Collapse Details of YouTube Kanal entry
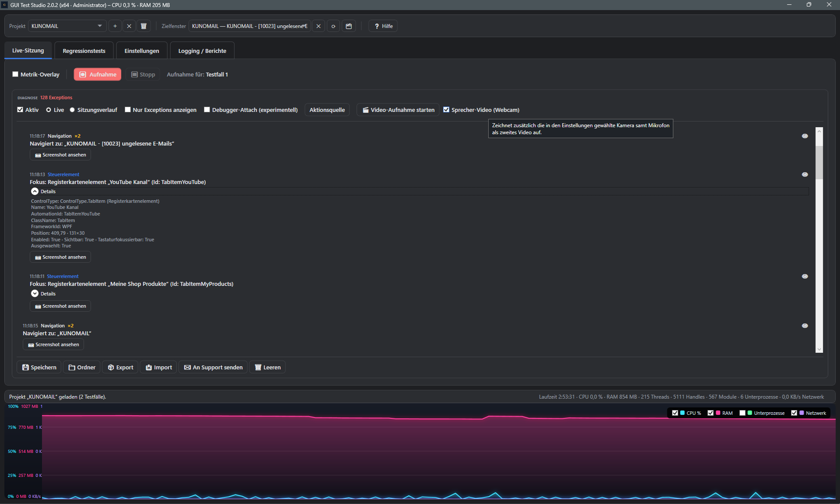This screenshot has height=504, width=840. point(35,191)
